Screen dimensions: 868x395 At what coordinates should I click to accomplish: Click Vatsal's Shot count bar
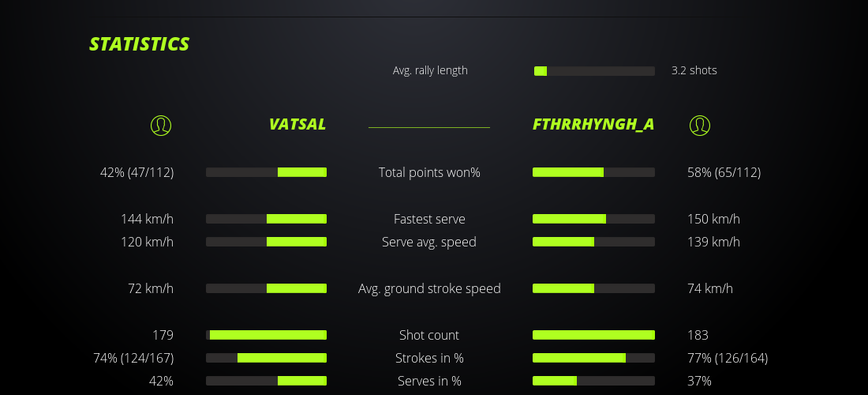tap(266, 335)
